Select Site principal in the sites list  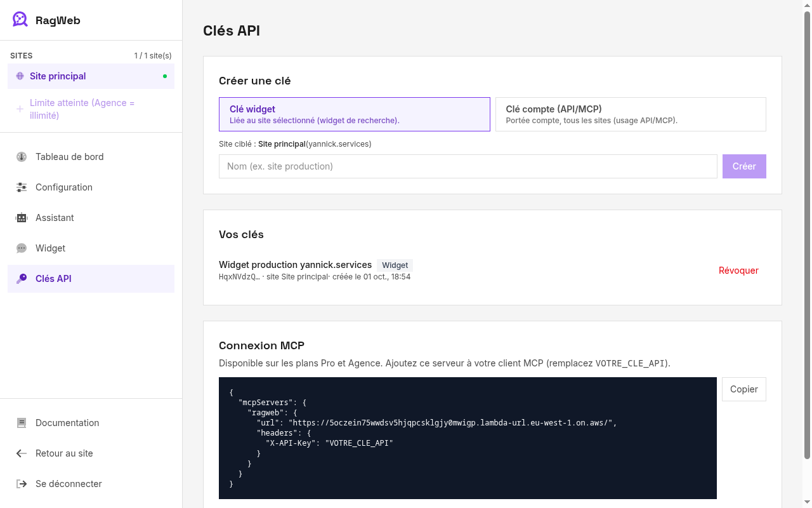click(x=91, y=76)
